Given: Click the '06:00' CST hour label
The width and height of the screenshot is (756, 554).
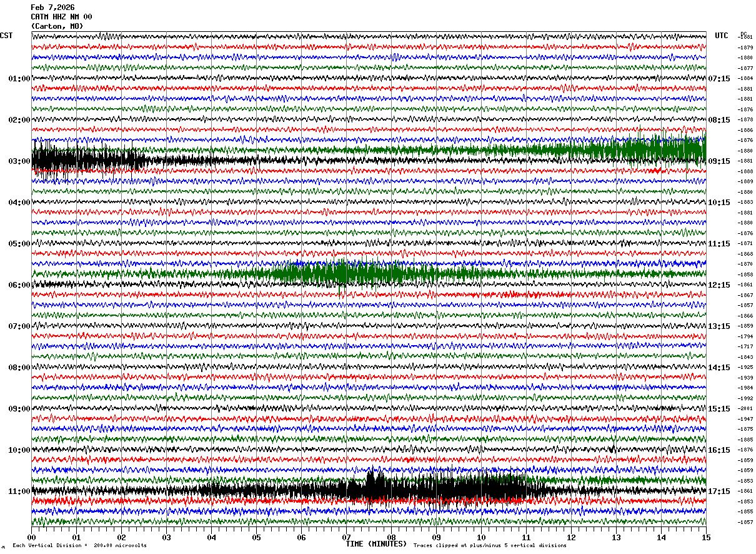Looking at the screenshot, I should [x=19, y=285].
